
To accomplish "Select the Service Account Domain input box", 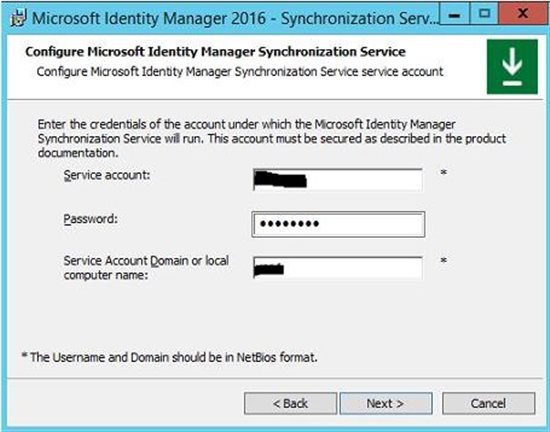I will click(x=337, y=268).
